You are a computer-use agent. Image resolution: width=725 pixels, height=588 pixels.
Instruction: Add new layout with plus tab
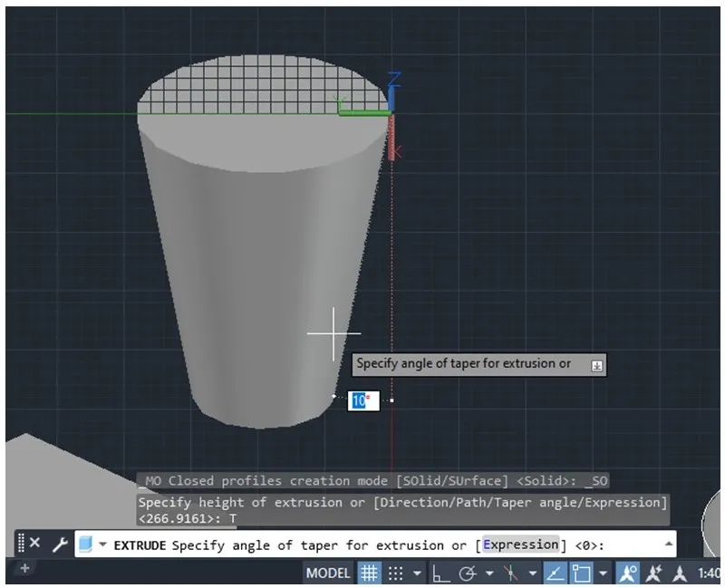[24, 568]
